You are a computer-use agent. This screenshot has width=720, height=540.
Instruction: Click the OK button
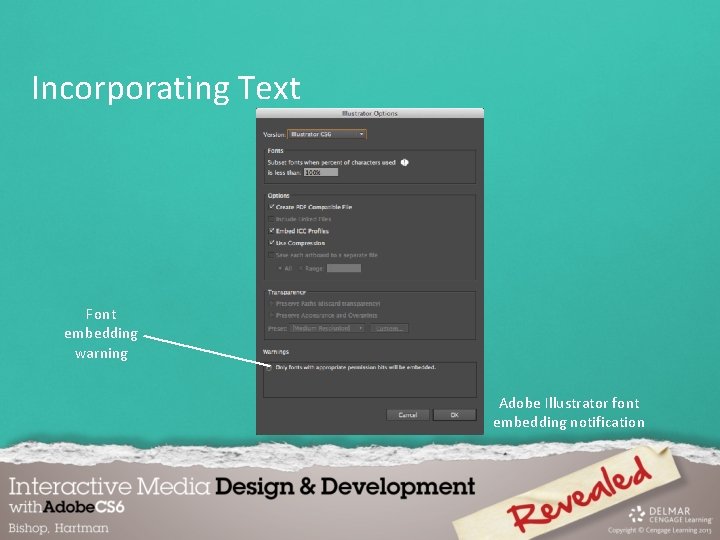point(455,415)
